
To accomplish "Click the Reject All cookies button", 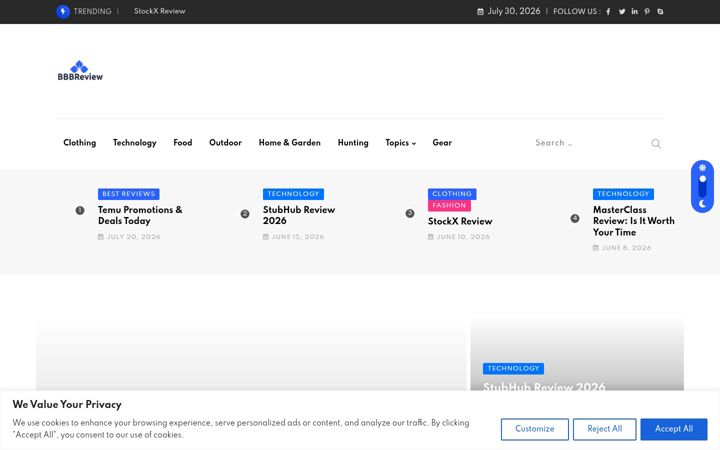I will (604, 429).
